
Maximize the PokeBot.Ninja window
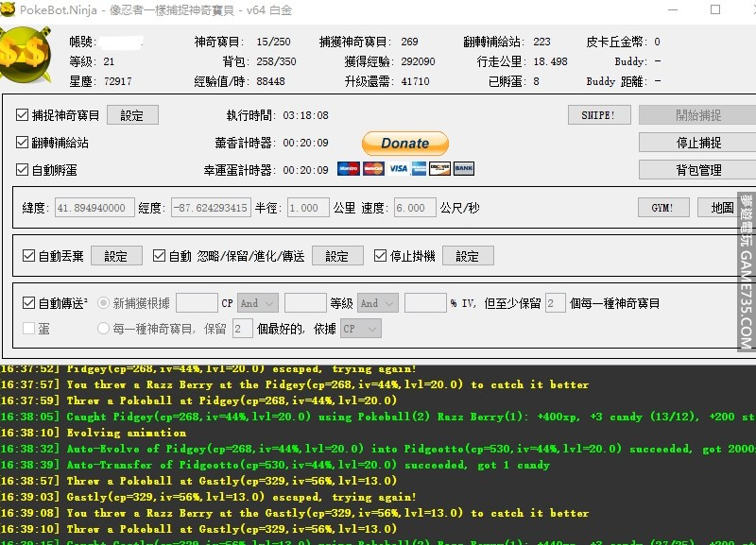coord(715,9)
